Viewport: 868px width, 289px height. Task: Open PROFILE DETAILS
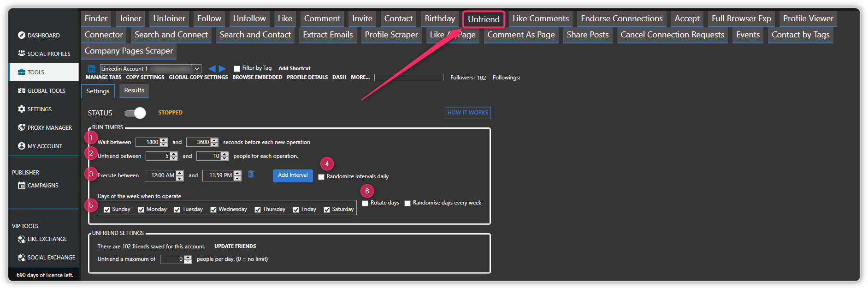click(307, 77)
